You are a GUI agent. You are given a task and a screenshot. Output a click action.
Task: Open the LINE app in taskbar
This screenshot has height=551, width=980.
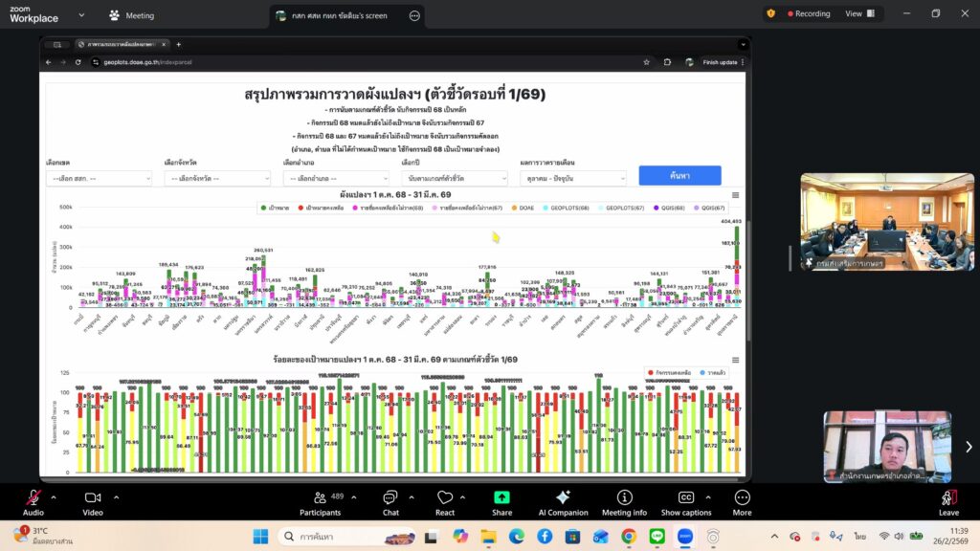click(657, 537)
